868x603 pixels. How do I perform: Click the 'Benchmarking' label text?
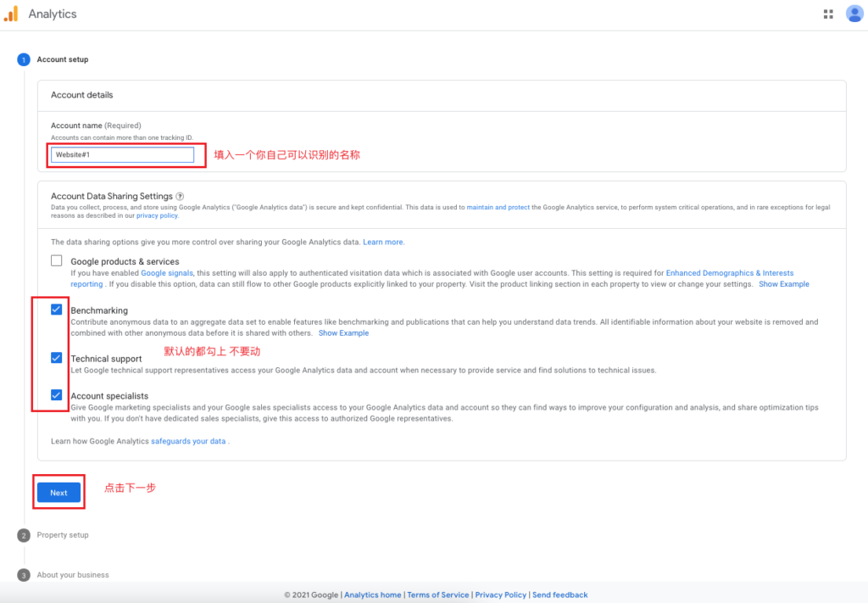coord(99,310)
